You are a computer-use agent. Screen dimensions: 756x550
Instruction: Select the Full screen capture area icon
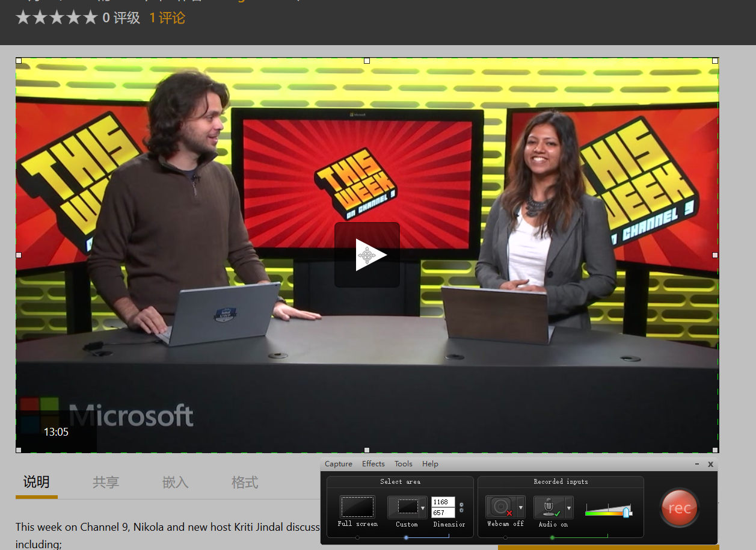click(357, 507)
